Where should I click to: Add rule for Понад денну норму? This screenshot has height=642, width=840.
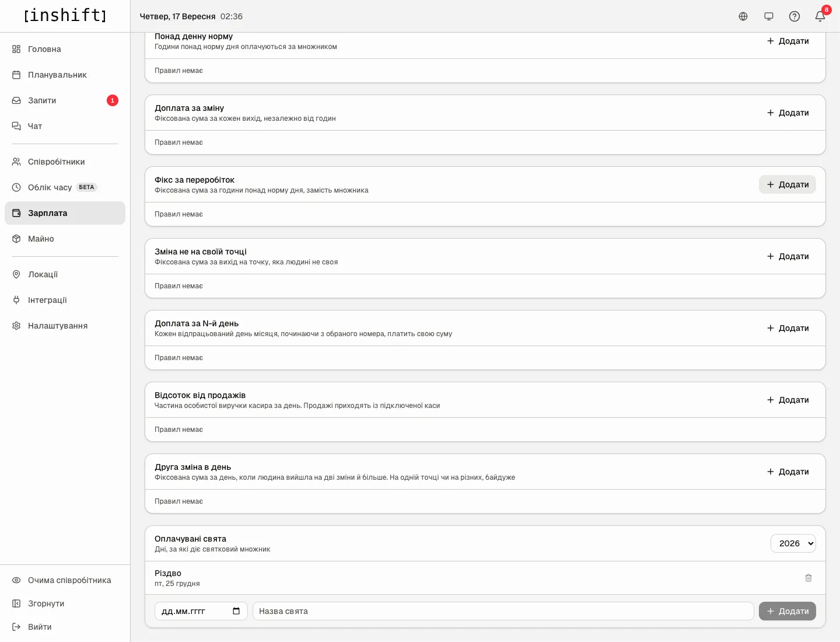tap(787, 41)
